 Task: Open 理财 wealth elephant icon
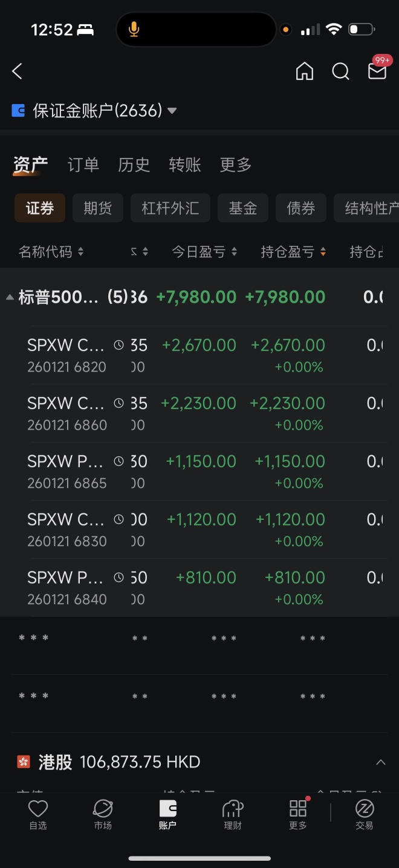[x=233, y=814]
